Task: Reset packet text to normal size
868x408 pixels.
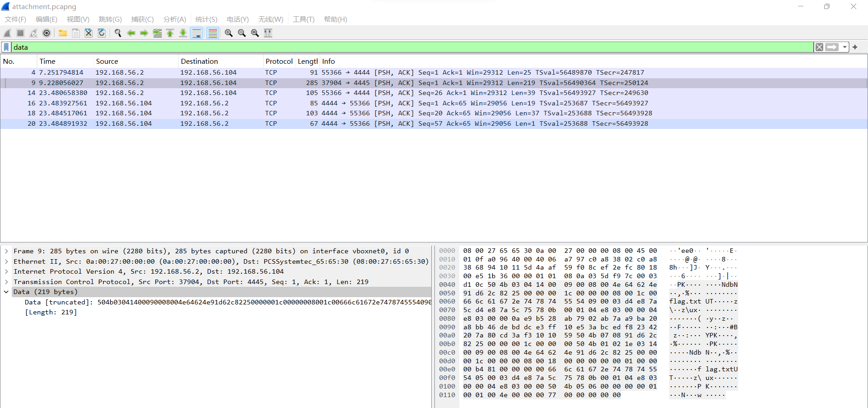Action: tap(255, 33)
